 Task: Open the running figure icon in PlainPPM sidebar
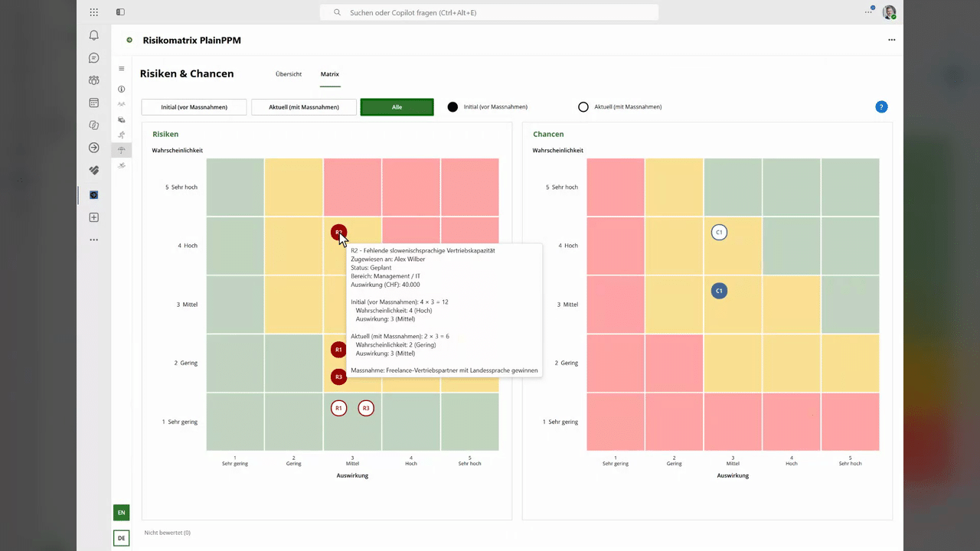(x=121, y=135)
